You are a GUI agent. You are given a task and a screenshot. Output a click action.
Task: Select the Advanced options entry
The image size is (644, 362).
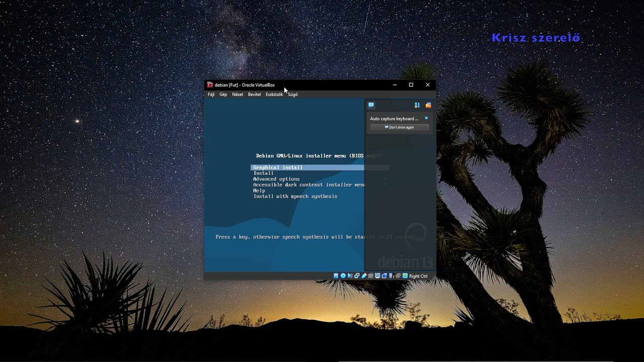(276, 179)
